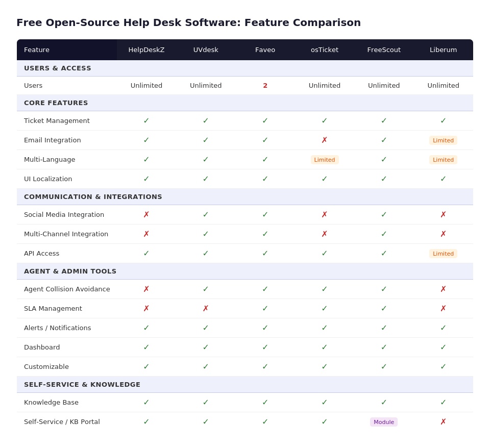Click the Customizable row label

pos(46,366)
